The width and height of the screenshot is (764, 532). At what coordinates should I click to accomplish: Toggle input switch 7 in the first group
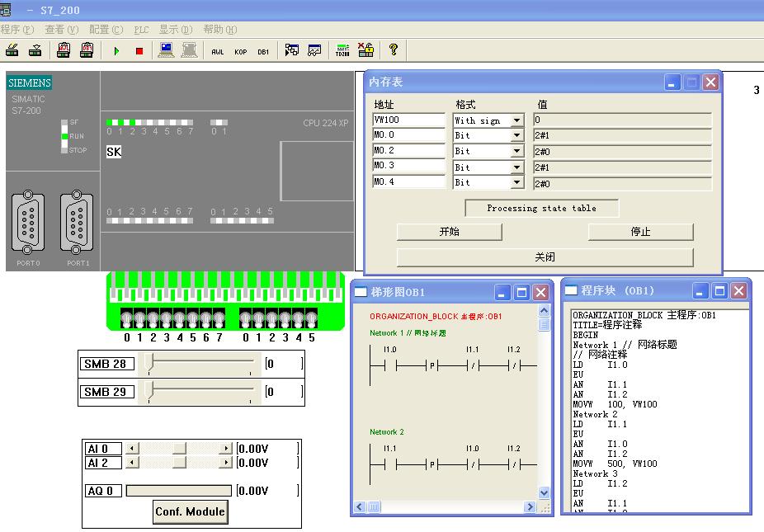[x=219, y=319]
